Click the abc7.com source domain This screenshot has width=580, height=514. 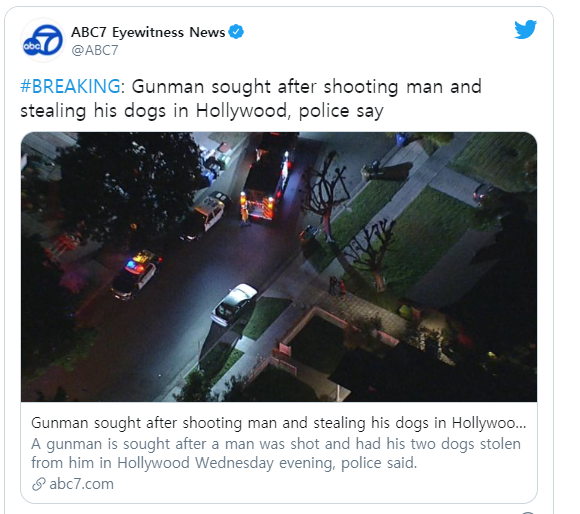81,484
